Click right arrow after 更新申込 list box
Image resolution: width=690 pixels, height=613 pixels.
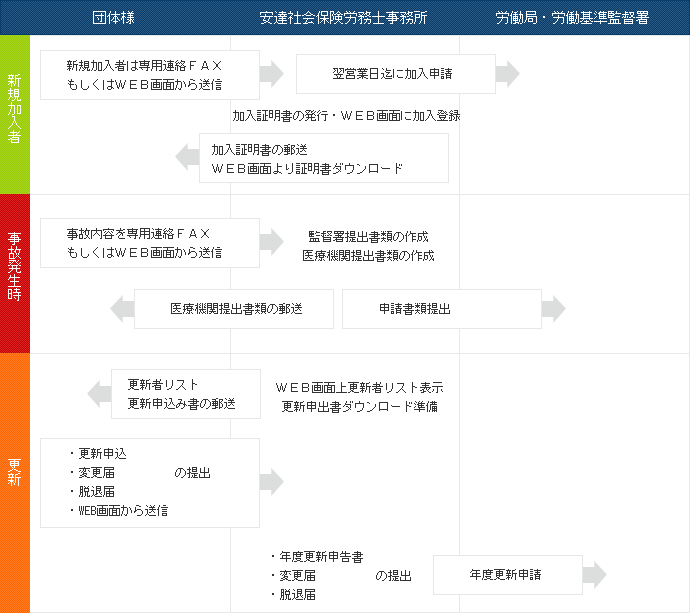[x=272, y=482]
